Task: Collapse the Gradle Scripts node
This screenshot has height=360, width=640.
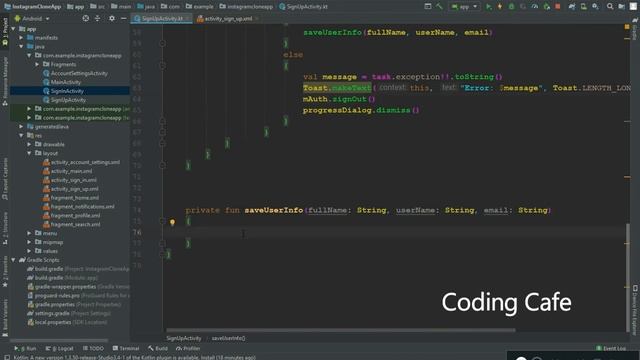Action: tap(13, 260)
